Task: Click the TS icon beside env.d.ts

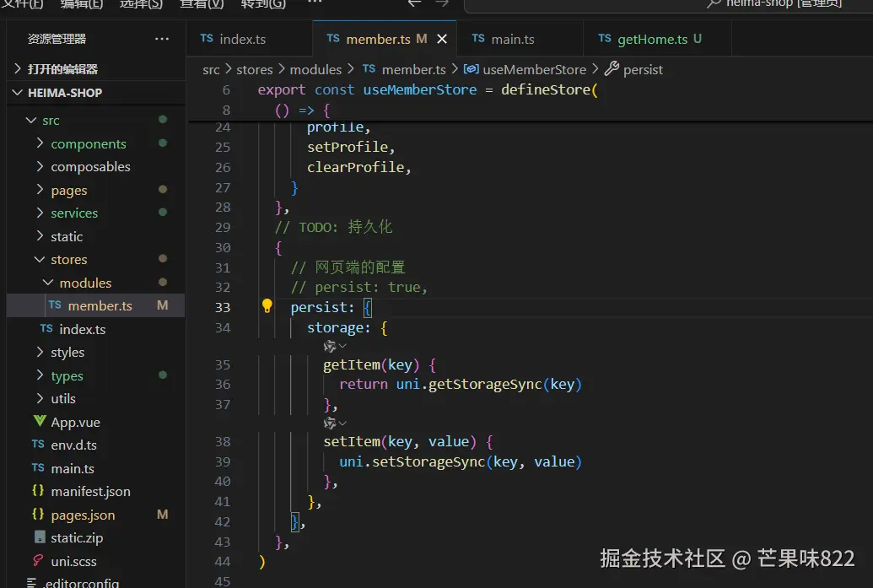Action: 38,444
